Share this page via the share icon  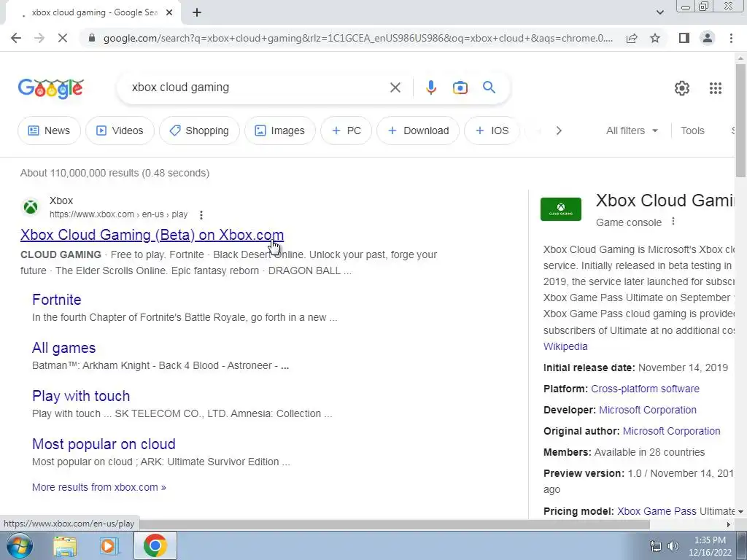pyautogui.click(x=632, y=38)
